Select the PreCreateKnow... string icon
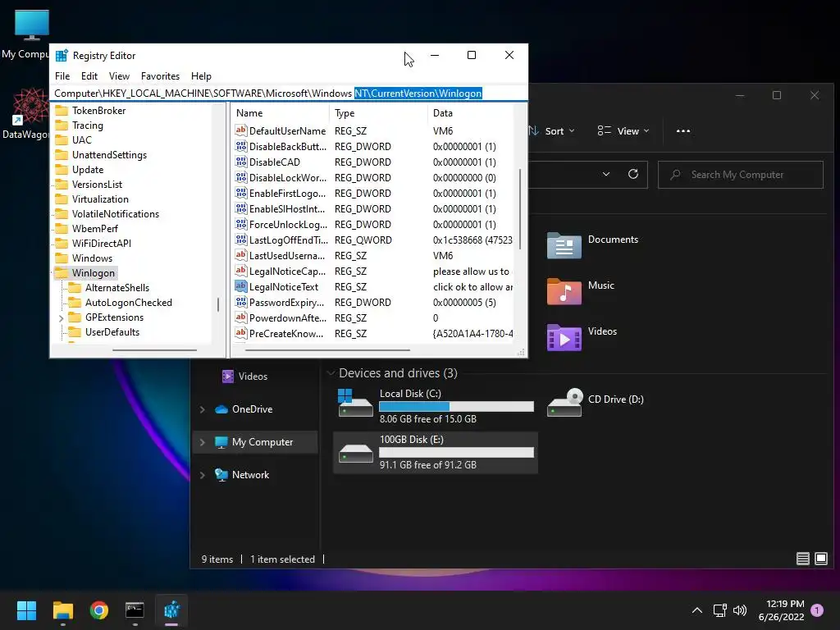840x630 pixels. click(241, 333)
